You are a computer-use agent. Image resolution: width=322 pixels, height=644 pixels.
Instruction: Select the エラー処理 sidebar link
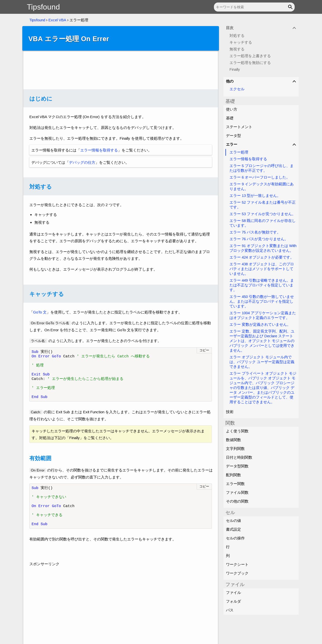pos(239,152)
